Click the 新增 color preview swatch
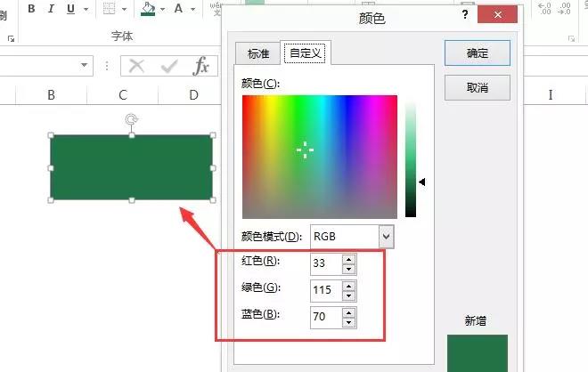588x372 pixels. [x=478, y=353]
